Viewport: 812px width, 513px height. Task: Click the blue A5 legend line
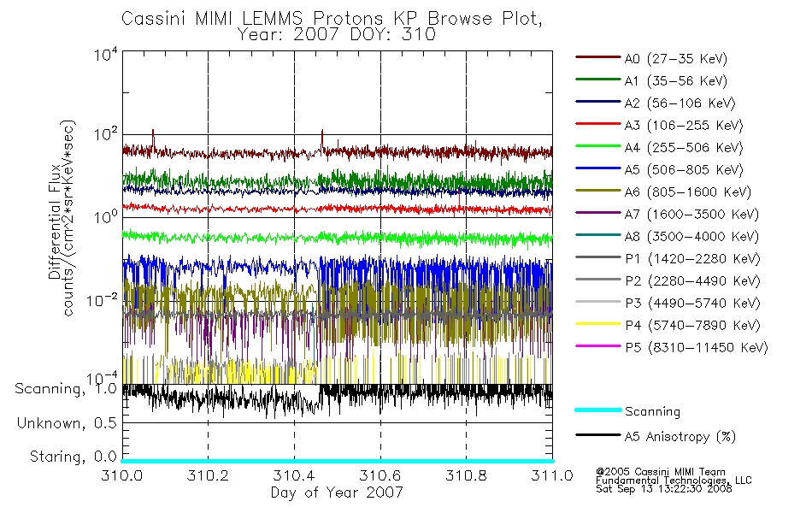pyautogui.click(x=598, y=168)
